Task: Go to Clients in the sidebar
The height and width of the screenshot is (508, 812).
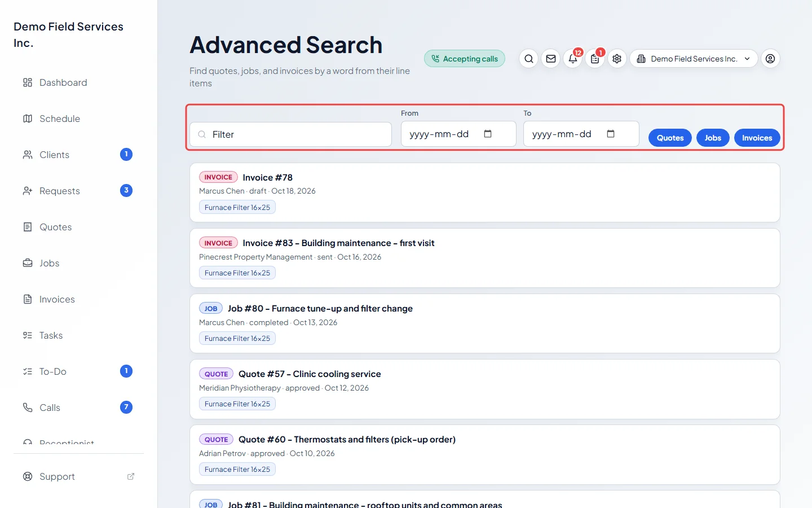Action: [78, 155]
